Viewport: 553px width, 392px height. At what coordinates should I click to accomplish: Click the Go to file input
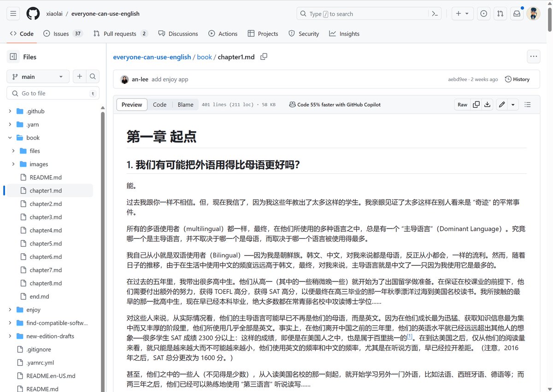[x=53, y=93]
